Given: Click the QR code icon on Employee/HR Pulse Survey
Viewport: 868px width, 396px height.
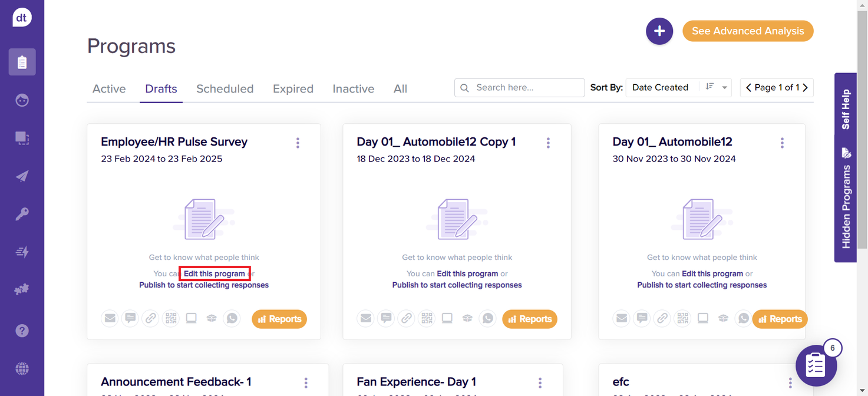Looking at the screenshot, I should point(171,319).
